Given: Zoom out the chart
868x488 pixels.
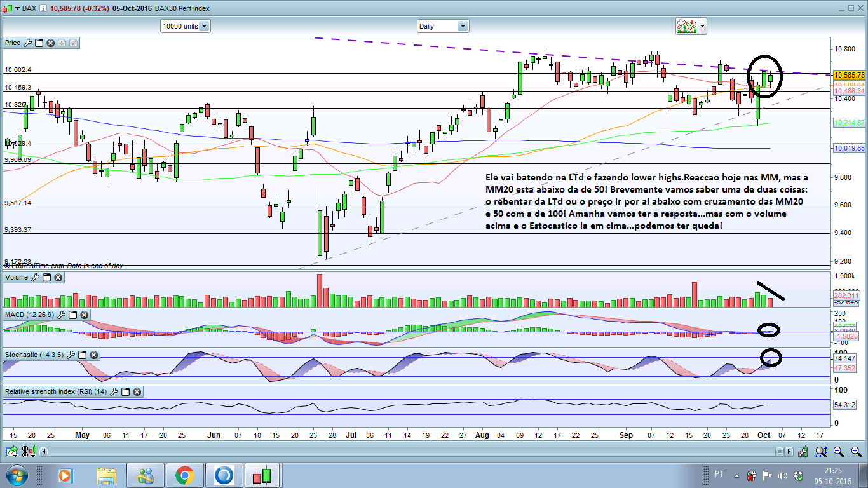Looking at the screenshot, I should (x=838, y=452).
